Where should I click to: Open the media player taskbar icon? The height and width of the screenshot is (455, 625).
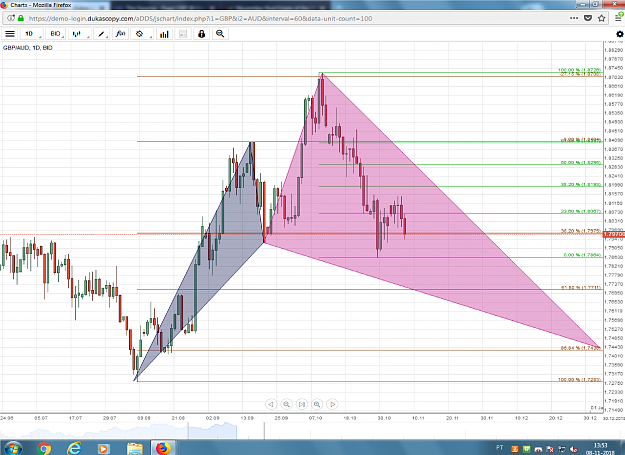(x=103, y=448)
